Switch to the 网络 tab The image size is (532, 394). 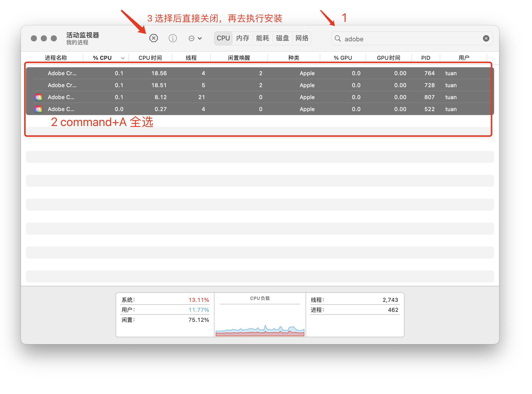pos(302,38)
